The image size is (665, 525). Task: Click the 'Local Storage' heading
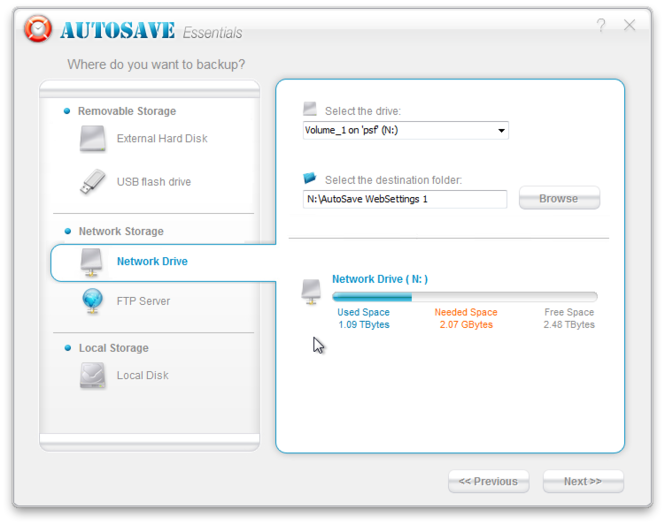tap(114, 348)
